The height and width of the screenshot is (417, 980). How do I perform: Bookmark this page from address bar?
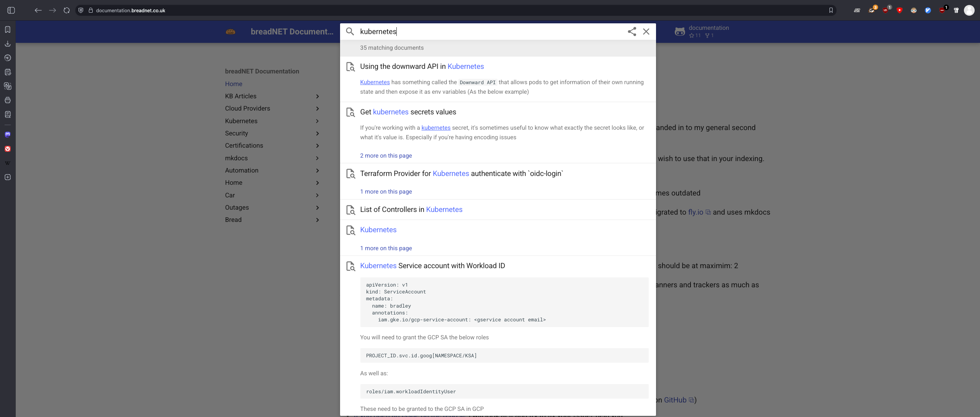click(831, 10)
